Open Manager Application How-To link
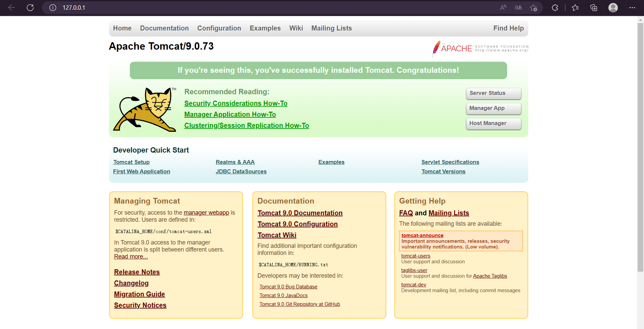 pos(230,114)
